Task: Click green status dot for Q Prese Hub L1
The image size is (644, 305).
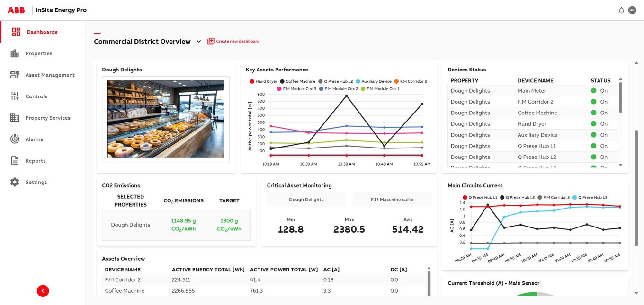Action: (x=593, y=146)
